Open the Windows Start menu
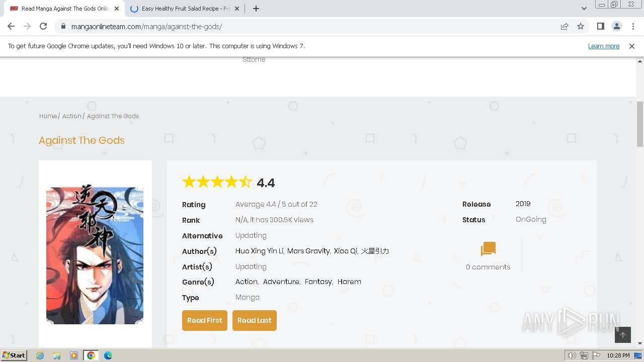Image resolution: width=644 pixels, height=362 pixels. 14,355
